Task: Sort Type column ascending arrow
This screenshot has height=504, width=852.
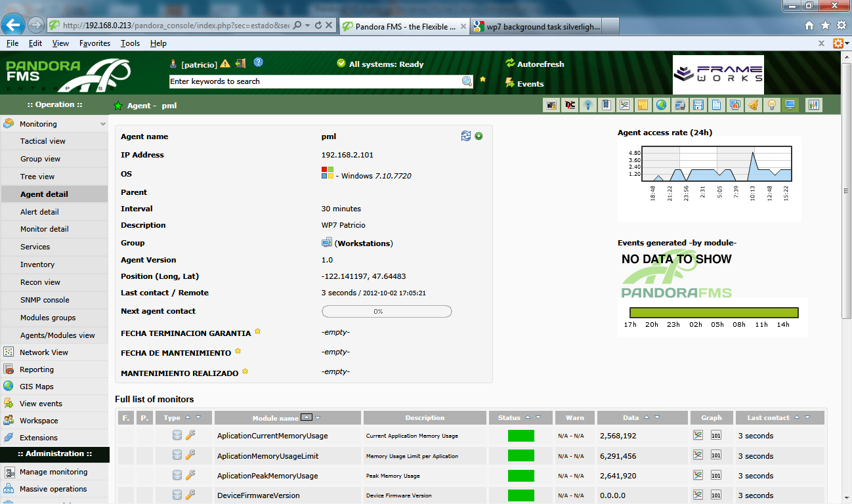Action: pos(188,417)
